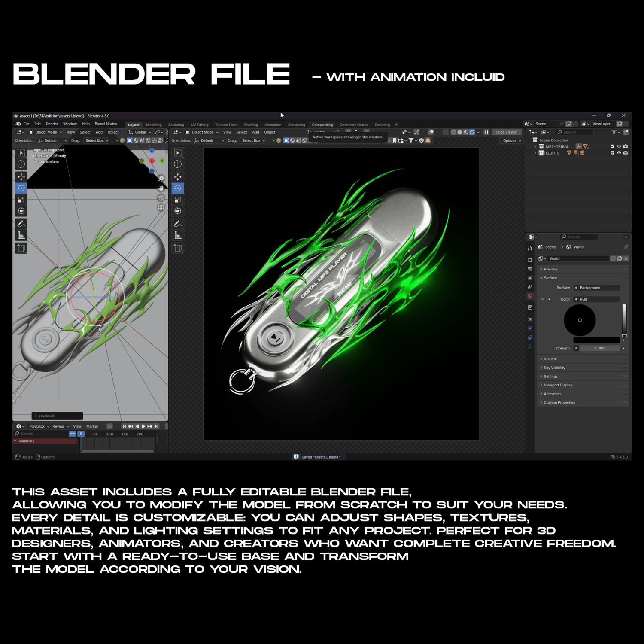Uncheck the MP3+TRIBAL collection checkbox
This screenshot has height=644, width=644.
[x=612, y=146]
